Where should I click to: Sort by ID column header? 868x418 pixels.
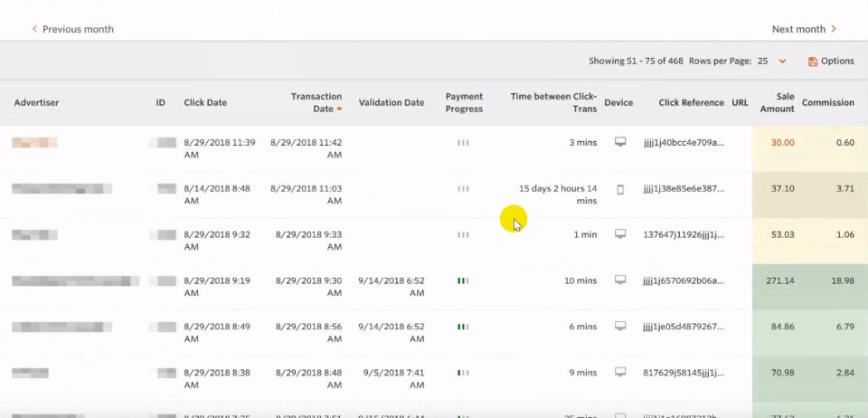(161, 102)
